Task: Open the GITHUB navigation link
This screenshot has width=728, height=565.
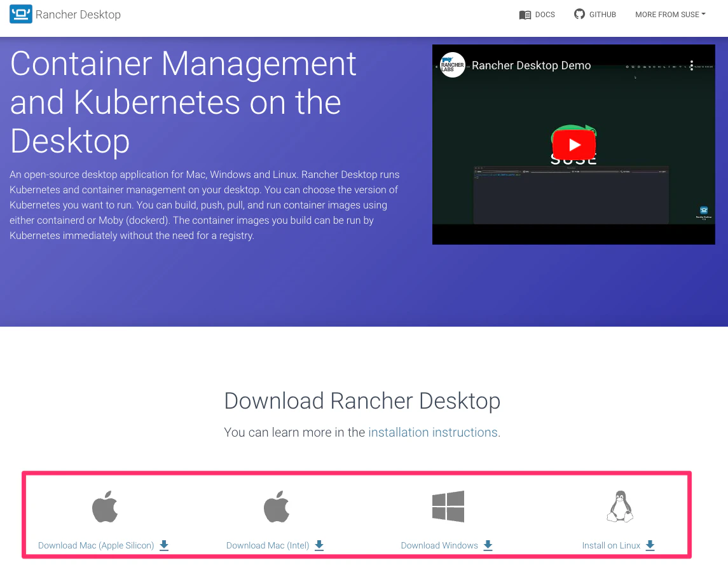Action: pos(602,15)
